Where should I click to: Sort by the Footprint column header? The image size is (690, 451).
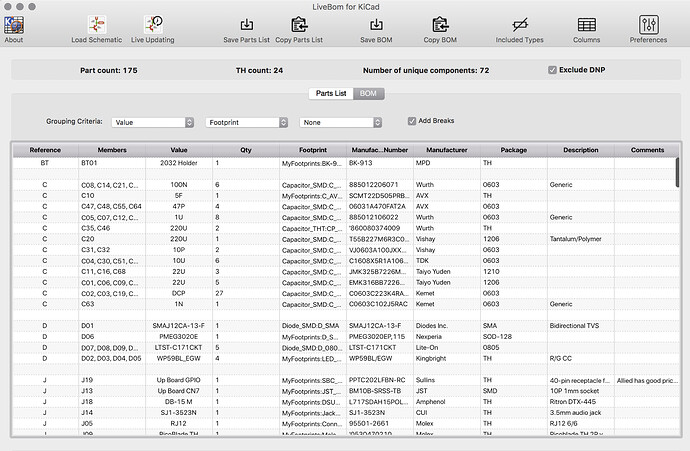click(313, 150)
